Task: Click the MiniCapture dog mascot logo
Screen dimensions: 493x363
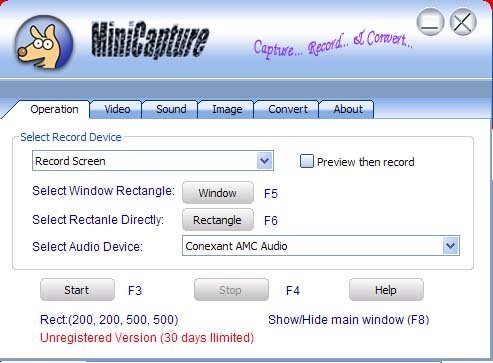Action: pos(44,43)
